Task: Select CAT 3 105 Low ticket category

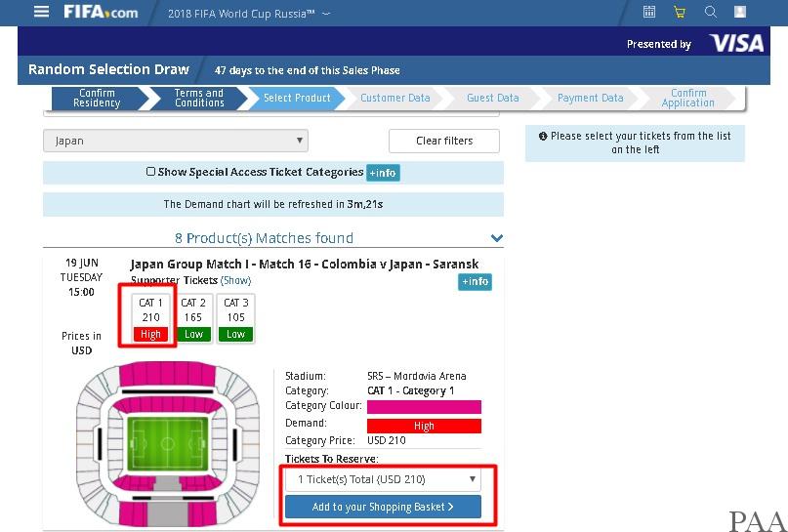Action: pos(235,318)
